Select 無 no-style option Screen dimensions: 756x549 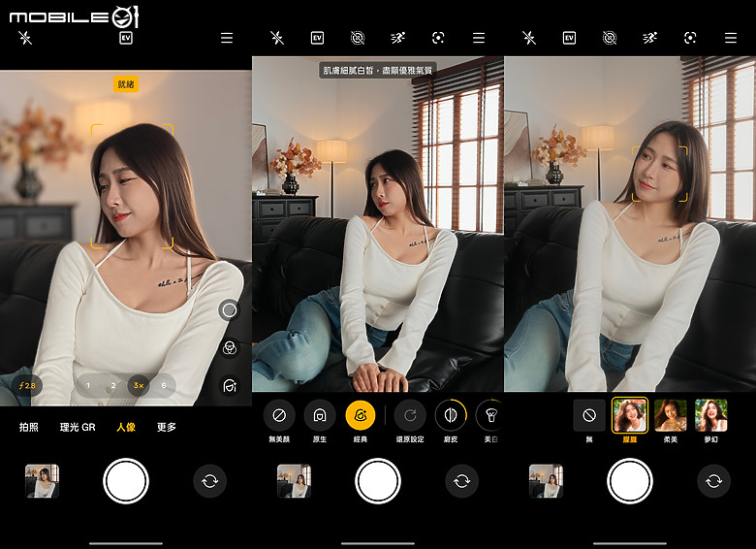coord(589,415)
